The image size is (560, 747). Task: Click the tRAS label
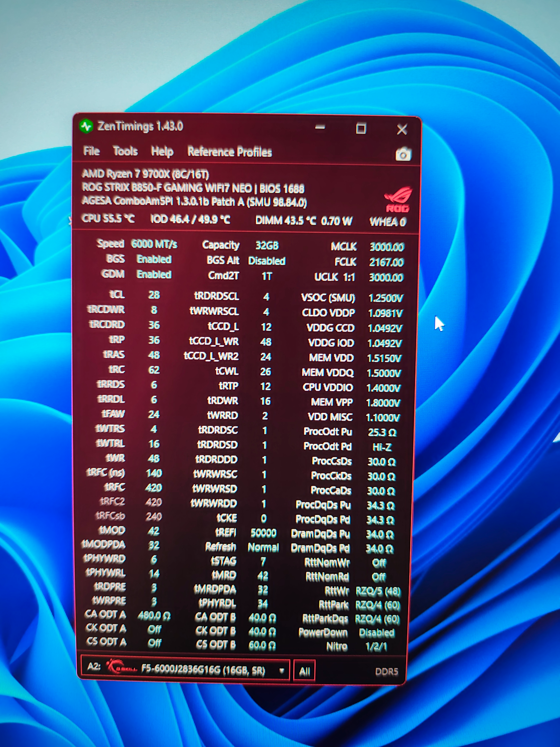click(x=114, y=354)
